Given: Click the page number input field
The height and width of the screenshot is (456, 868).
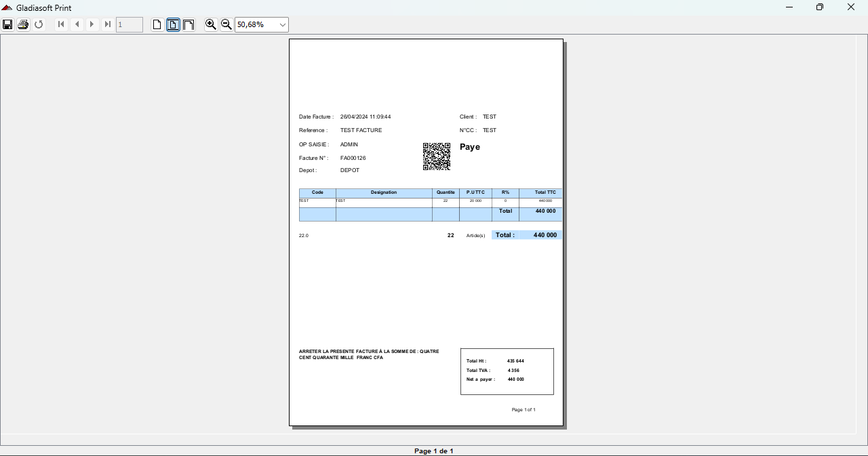Looking at the screenshot, I should click(129, 25).
